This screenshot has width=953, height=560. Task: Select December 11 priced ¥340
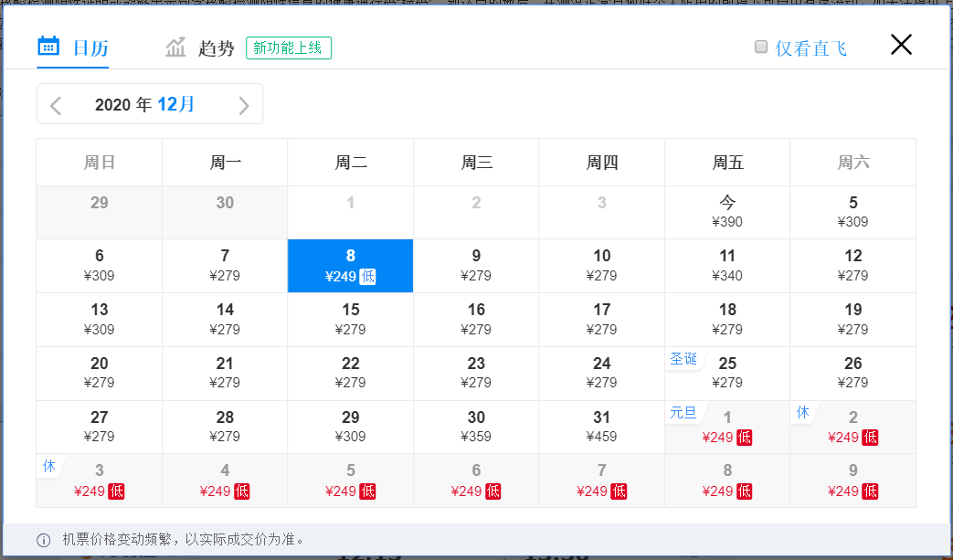[x=727, y=266]
